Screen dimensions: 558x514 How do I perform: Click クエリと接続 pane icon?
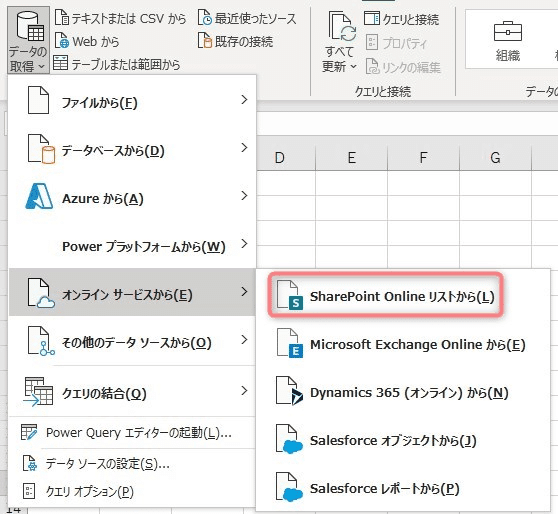point(372,18)
